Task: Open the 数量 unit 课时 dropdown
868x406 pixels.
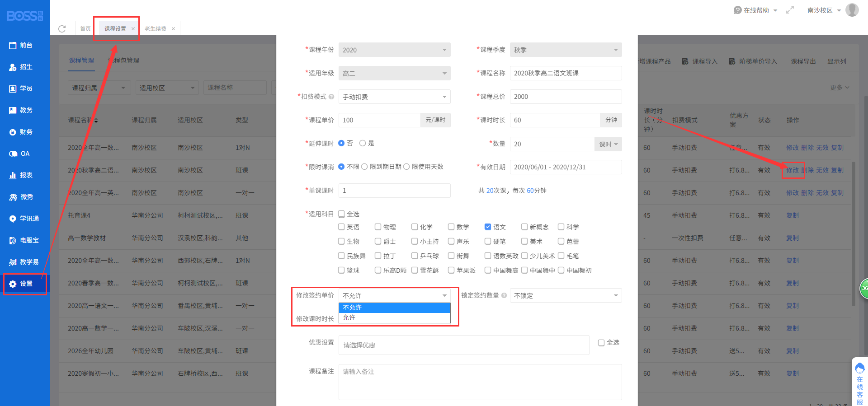Action: click(608, 144)
